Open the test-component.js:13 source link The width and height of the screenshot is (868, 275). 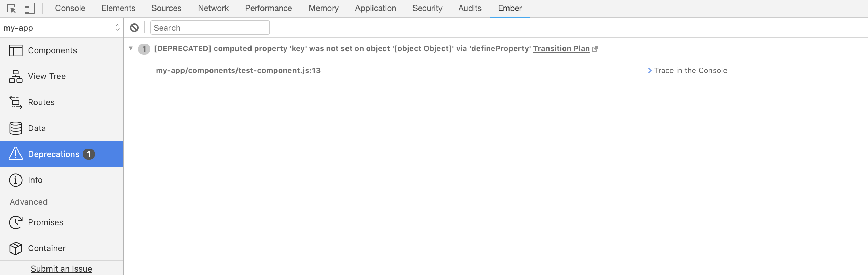tap(238, 71)
